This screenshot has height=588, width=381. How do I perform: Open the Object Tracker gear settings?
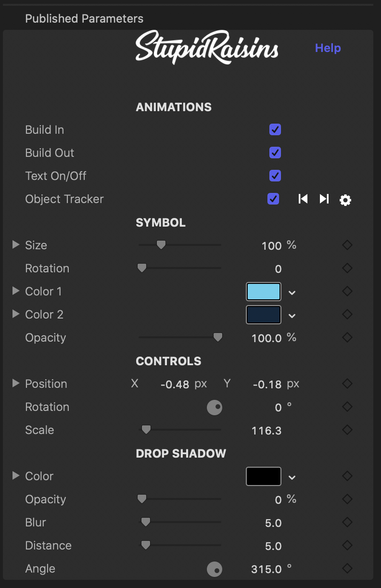[345, 200]
